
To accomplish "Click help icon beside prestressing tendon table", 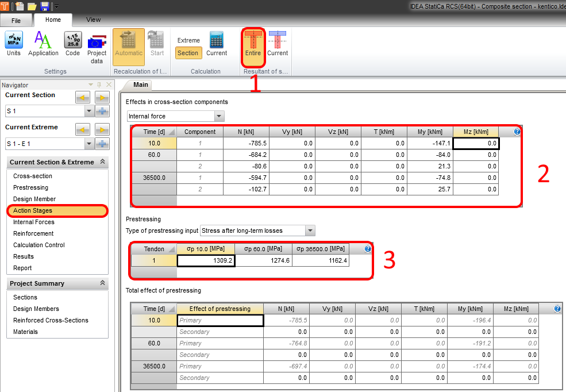I will coord(368,249).
